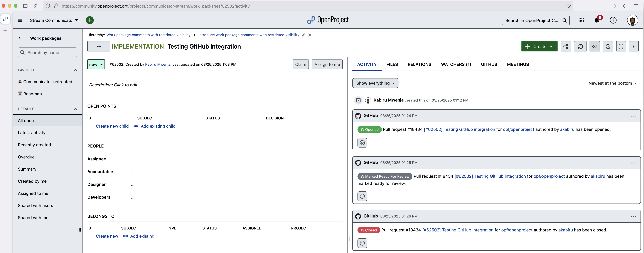The image size is (644, 253).
Task: Click the help question mark icon
Action: (x=613, y=20)
